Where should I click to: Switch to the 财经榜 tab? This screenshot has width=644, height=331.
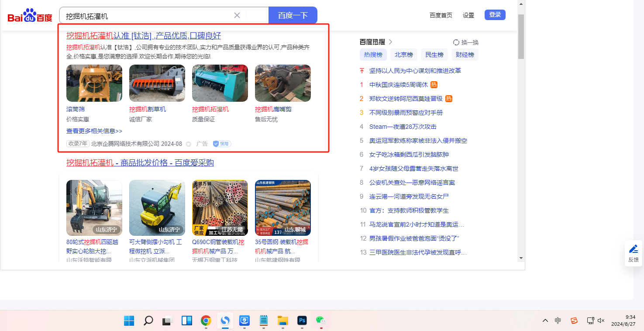pos(465,55)
